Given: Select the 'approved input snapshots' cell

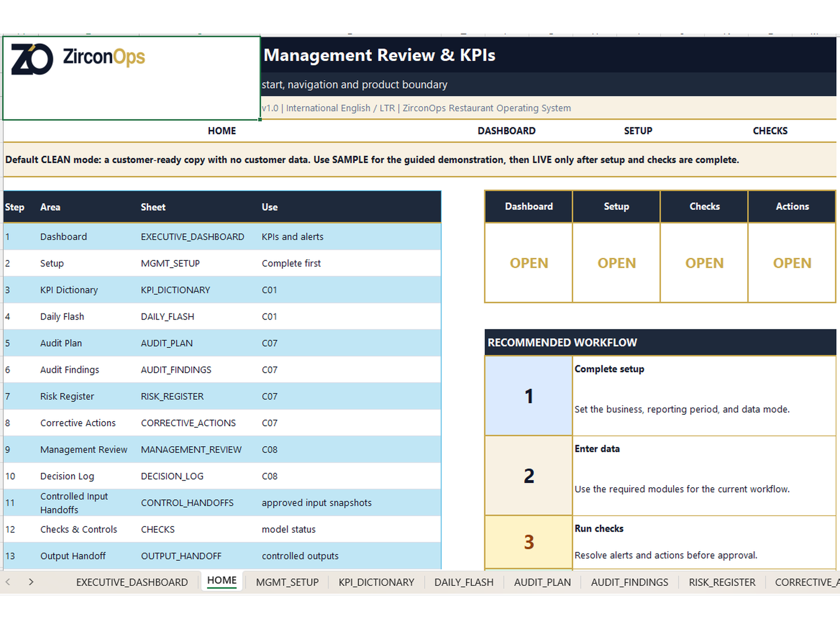Looking at the screenshot, I should coord(351,502).
